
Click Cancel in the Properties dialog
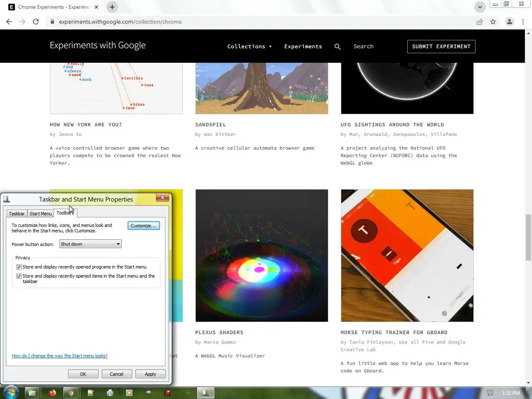[x=116, y=374]
